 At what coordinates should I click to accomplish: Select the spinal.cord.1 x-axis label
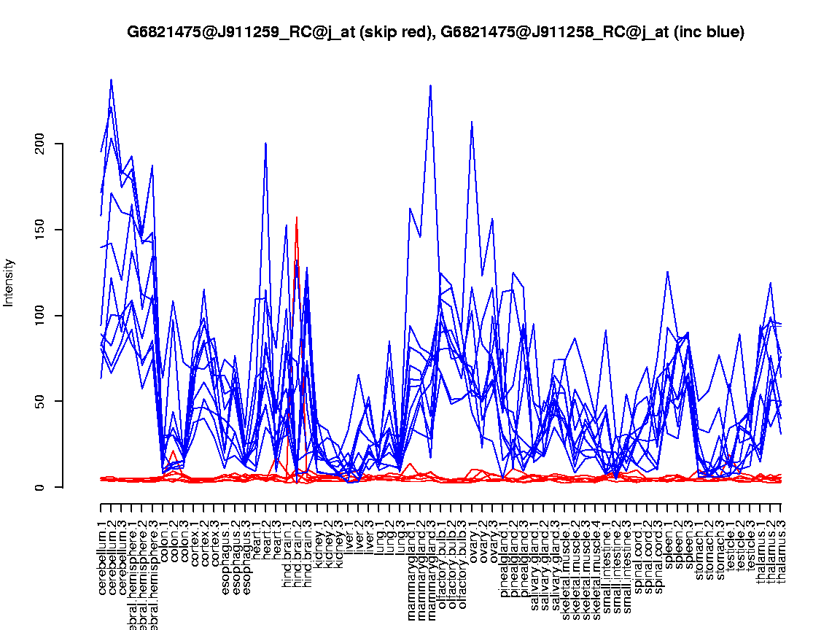(x=637, y=553)
